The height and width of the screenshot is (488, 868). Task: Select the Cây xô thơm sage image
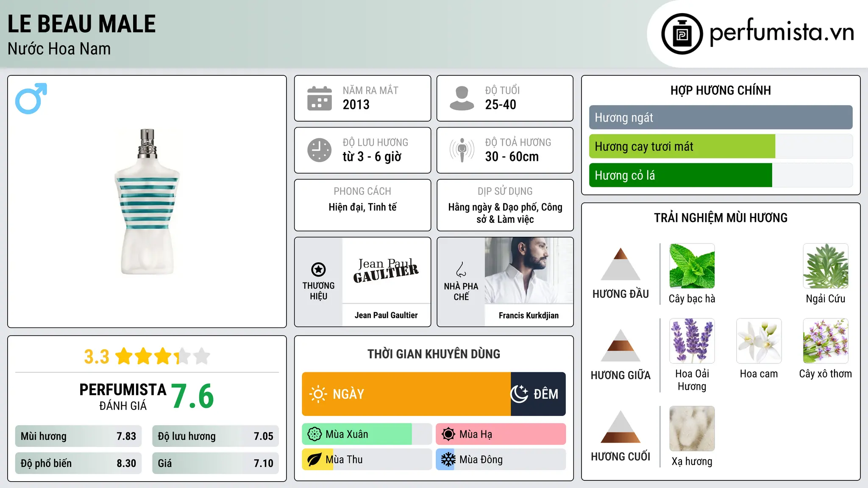(826, 341)
